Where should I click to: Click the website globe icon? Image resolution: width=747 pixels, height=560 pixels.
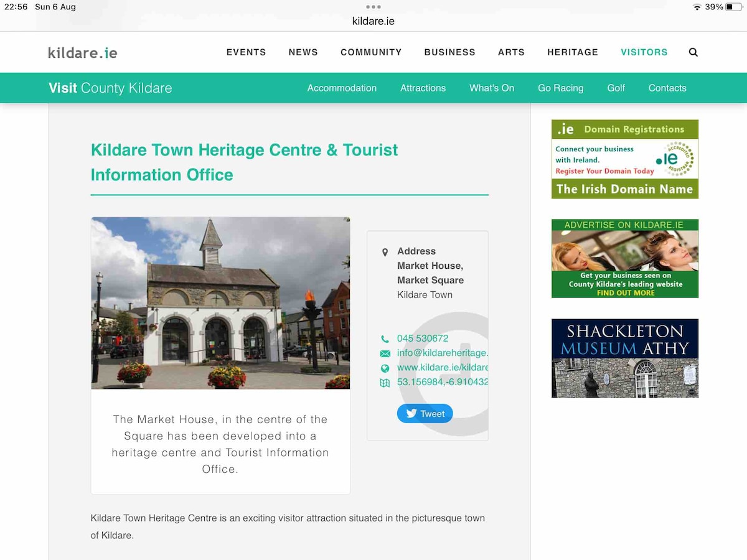point(385,368)
